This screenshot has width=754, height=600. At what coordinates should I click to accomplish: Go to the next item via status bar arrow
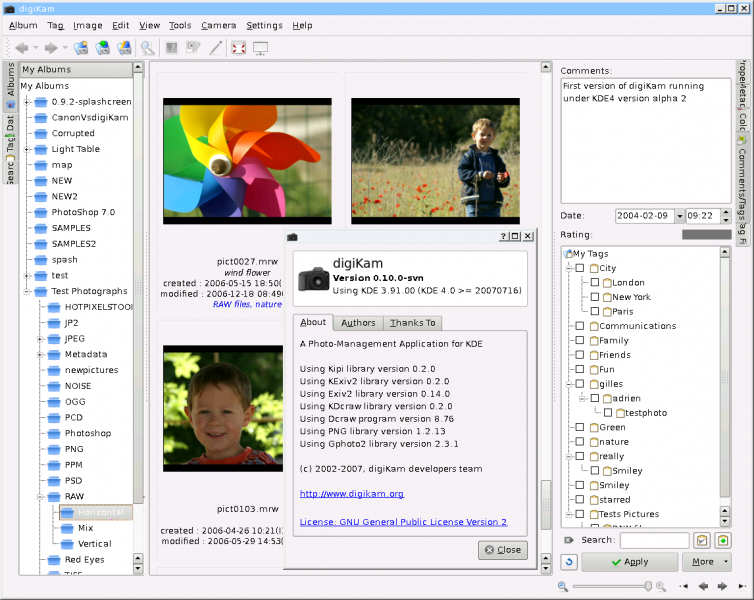tap(722, 586)
